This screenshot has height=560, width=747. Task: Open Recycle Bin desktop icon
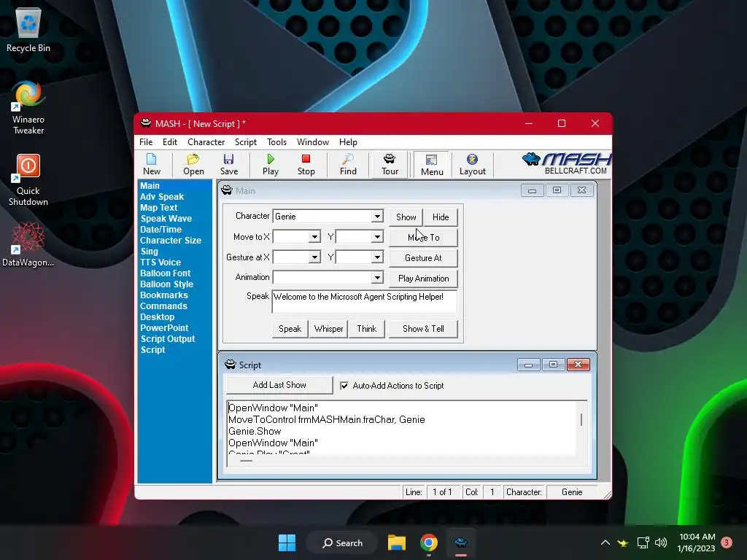(28, 31)
